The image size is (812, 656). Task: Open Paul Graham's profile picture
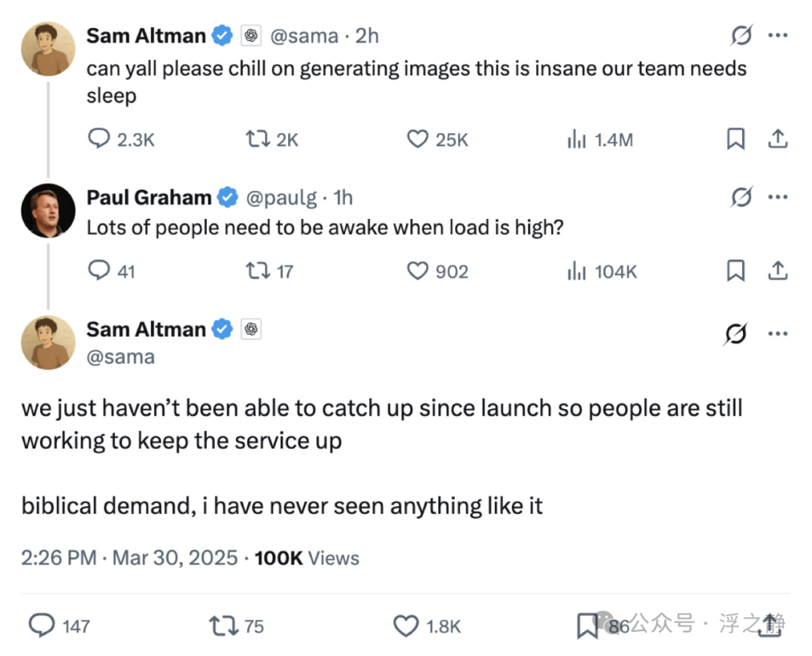[48, 211]
